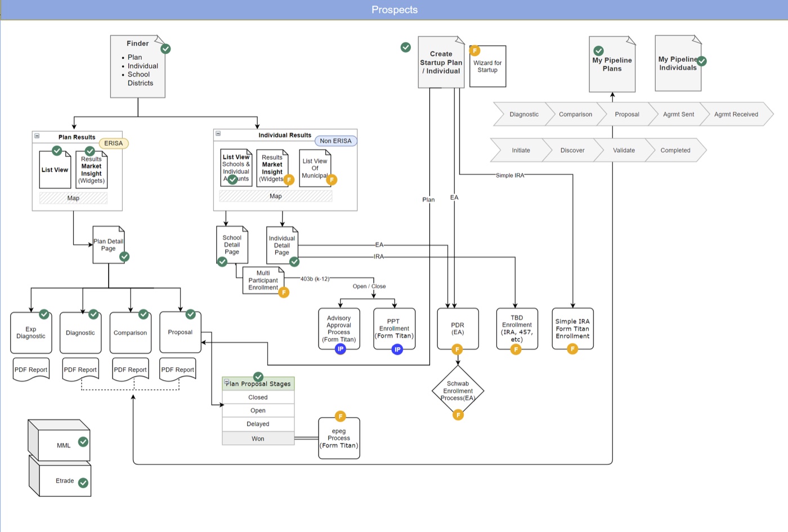Select the Initiate stage arrow
788x532 pixels.
coord(521,150)
